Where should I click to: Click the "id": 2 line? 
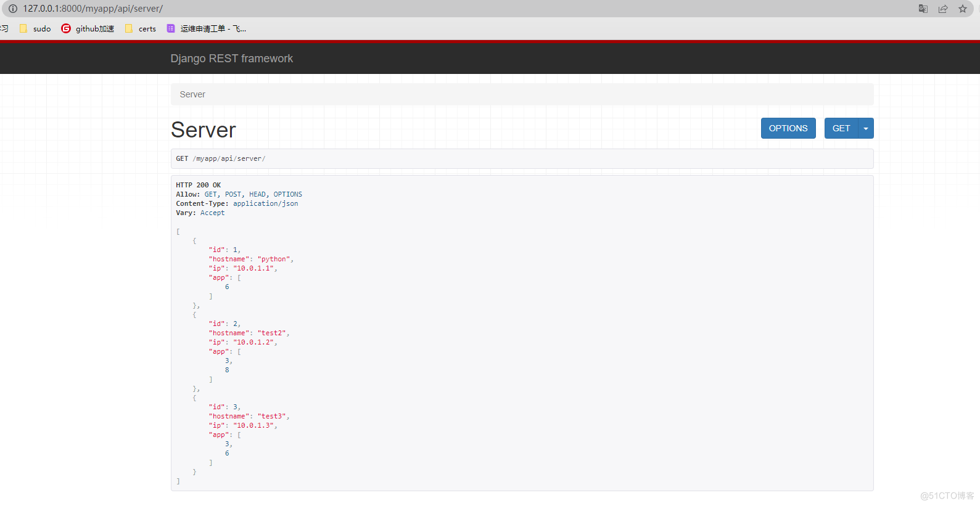pyautogui.click(x=224, y=324)
